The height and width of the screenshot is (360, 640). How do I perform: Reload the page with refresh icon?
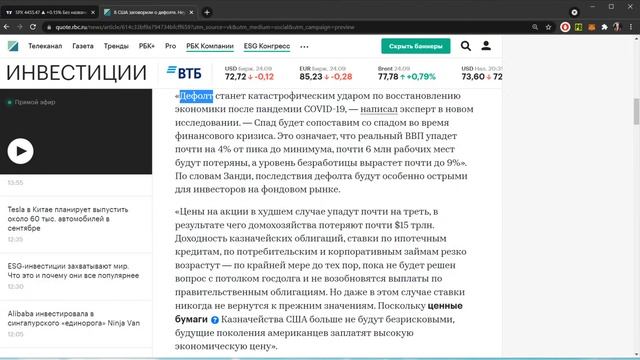point(33,27)
